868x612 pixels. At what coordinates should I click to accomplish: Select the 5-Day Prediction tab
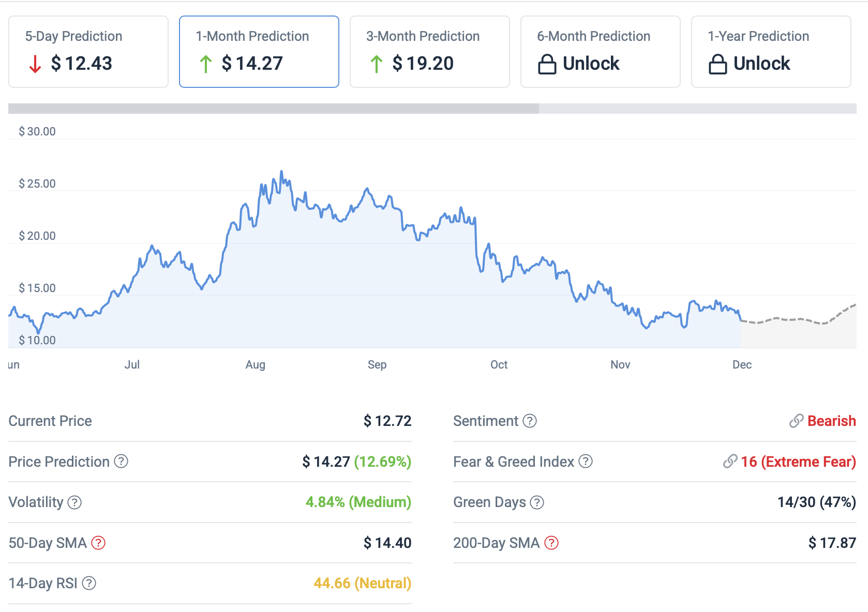point(88,52)
